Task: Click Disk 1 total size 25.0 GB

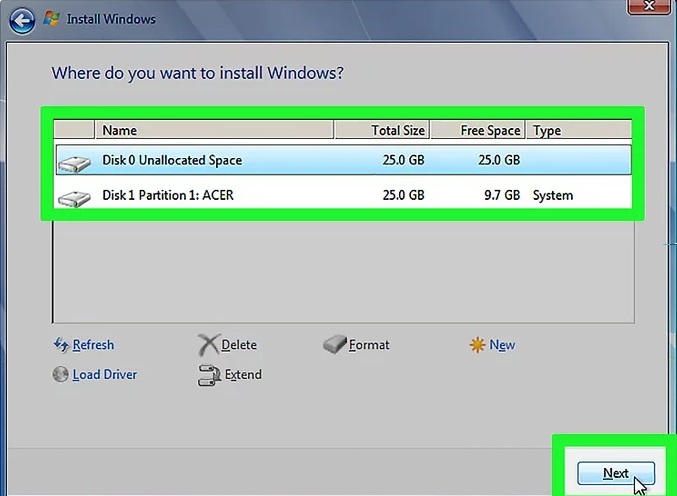Action: [403, 195]
